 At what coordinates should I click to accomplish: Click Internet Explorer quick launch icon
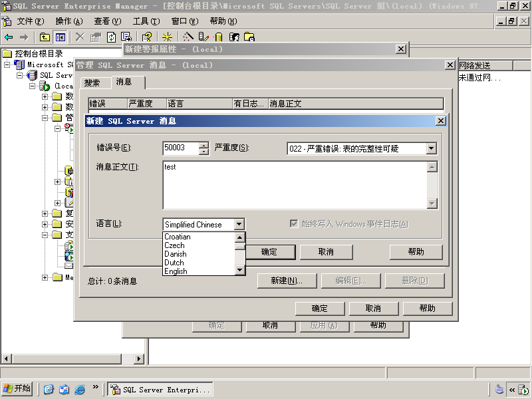pos(80,389)
